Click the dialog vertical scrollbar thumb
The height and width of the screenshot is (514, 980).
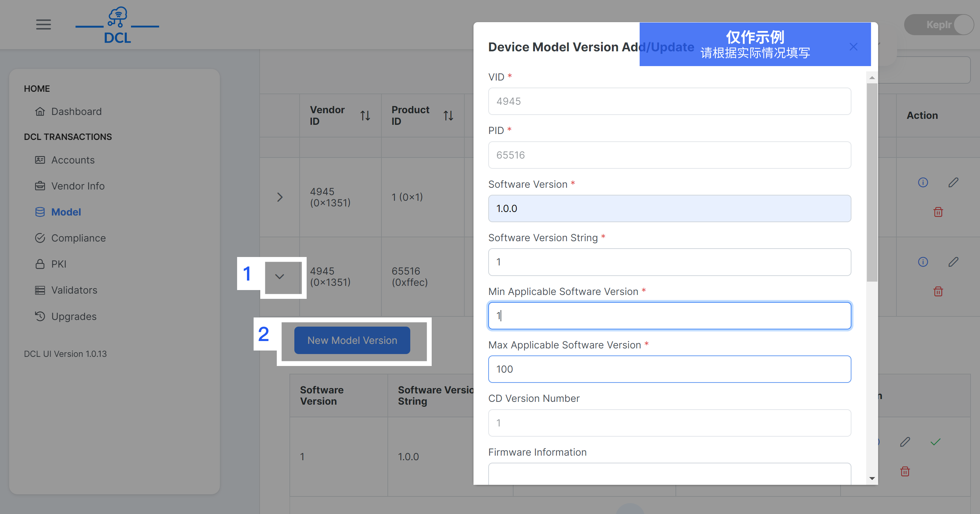pos(871,183)
